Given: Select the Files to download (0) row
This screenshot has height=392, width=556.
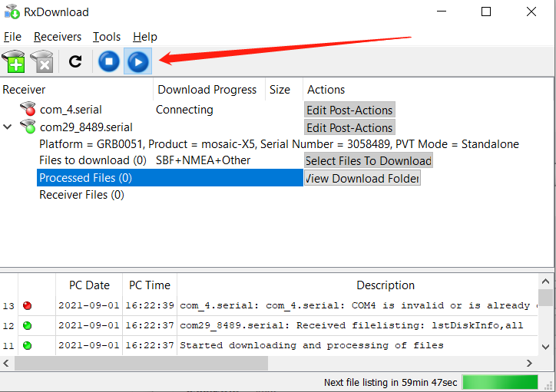Looking at the screenshot, I should (x=93, y=160).
